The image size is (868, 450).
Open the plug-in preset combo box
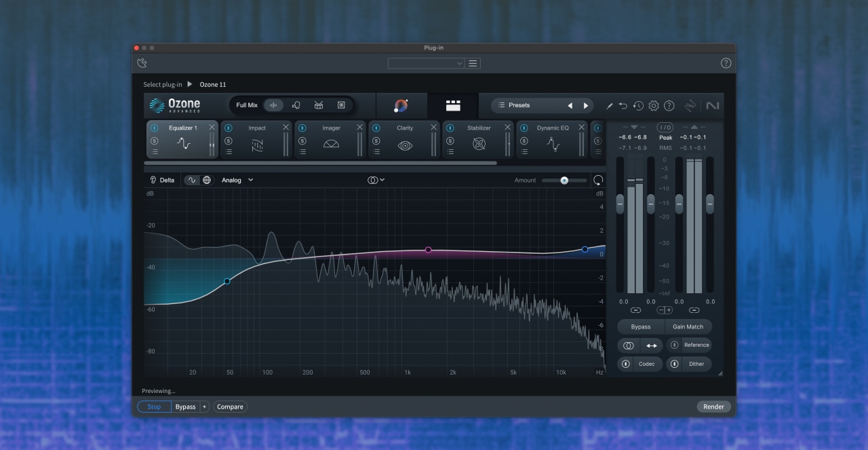[426, 63]
